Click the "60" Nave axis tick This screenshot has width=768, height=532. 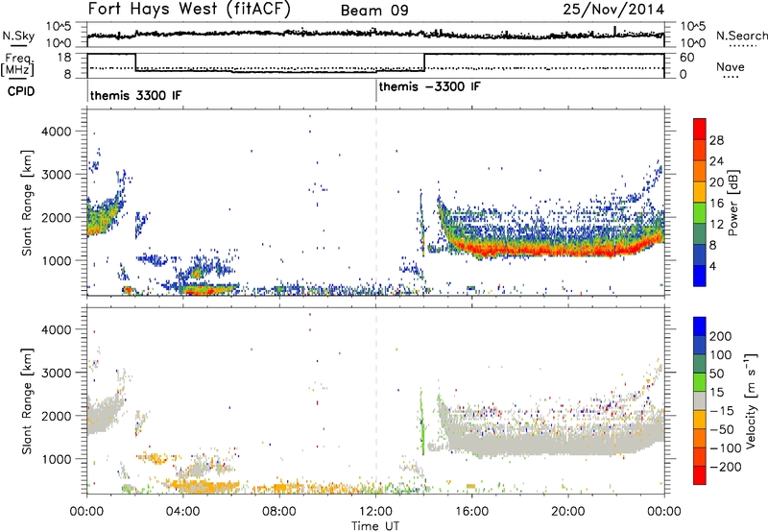coord(687,58)
